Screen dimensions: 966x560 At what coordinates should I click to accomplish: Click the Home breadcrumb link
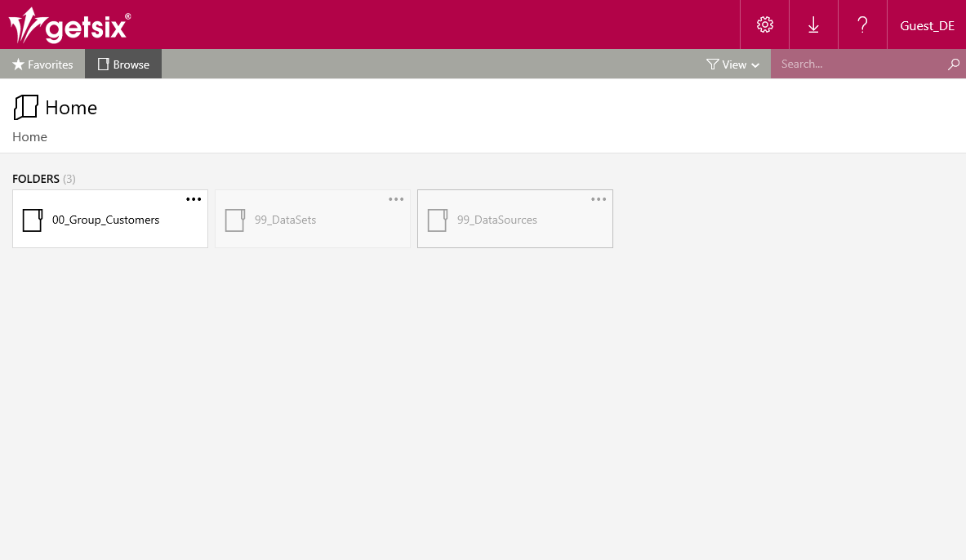pyautogui.click(x=29, y=137)
